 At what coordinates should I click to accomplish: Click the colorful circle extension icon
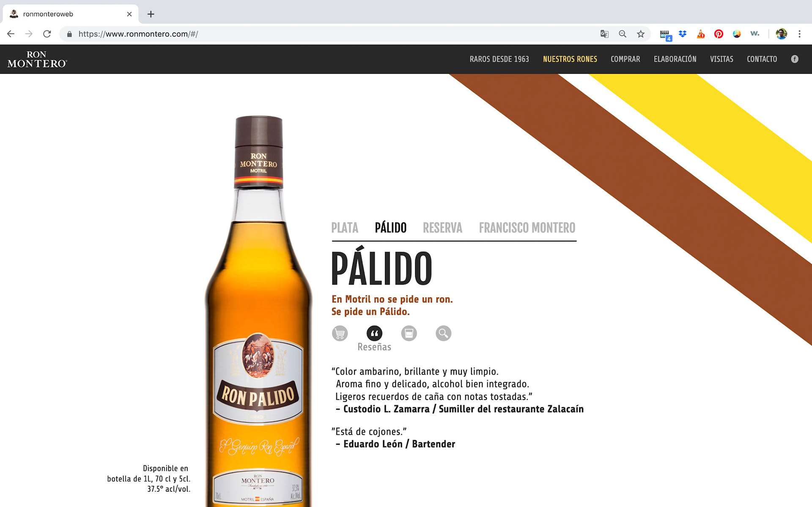click(737, 34)
